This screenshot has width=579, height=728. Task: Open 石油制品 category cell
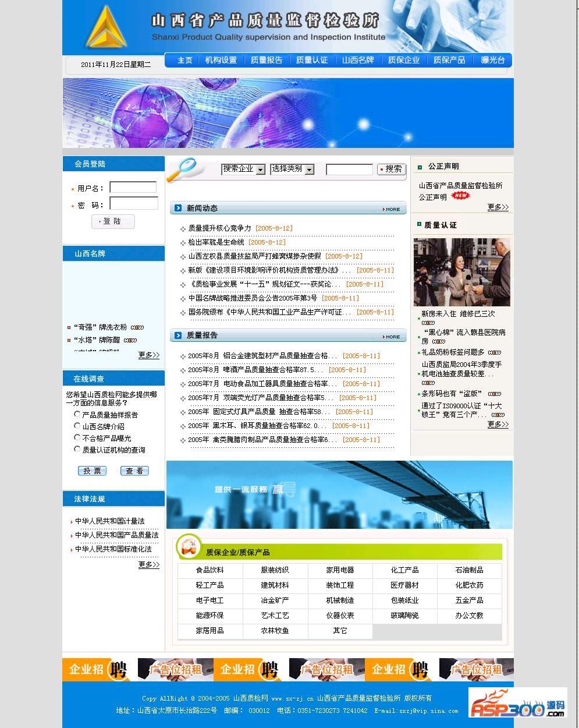[470, 570]
